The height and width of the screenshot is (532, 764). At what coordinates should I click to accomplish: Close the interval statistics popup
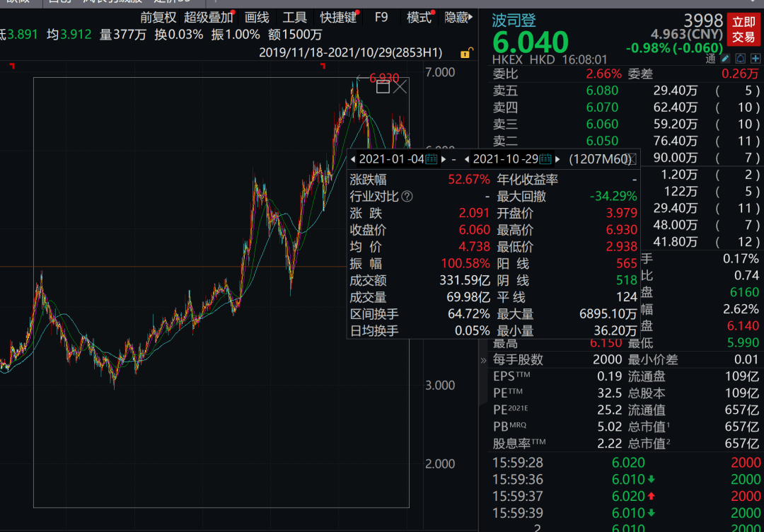coord(630,158)
